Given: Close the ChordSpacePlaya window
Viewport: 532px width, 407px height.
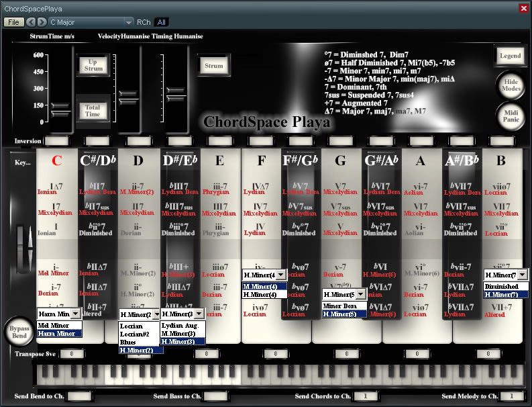Looking at the screenshot, I should (x=524, y=8).
